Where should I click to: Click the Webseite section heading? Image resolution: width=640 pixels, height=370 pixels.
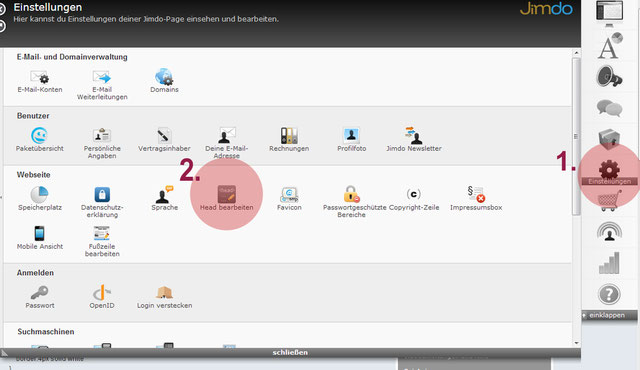(x=33, y=175)
